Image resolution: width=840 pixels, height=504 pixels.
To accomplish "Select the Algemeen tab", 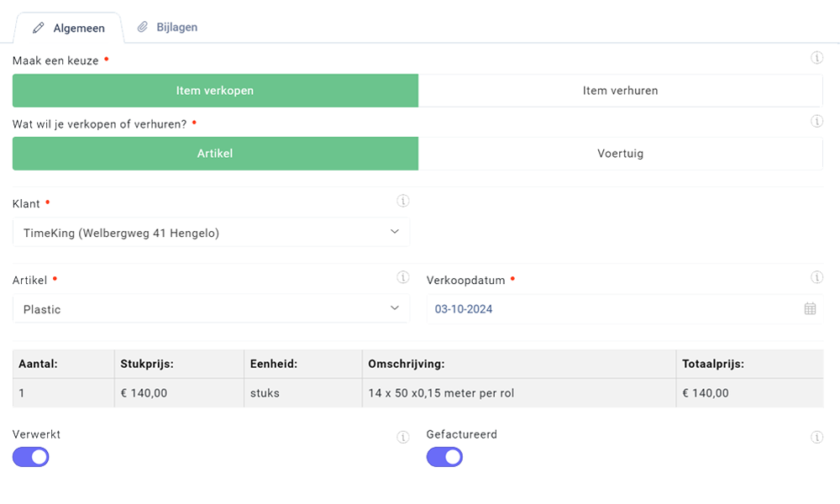I will point(69,28).
